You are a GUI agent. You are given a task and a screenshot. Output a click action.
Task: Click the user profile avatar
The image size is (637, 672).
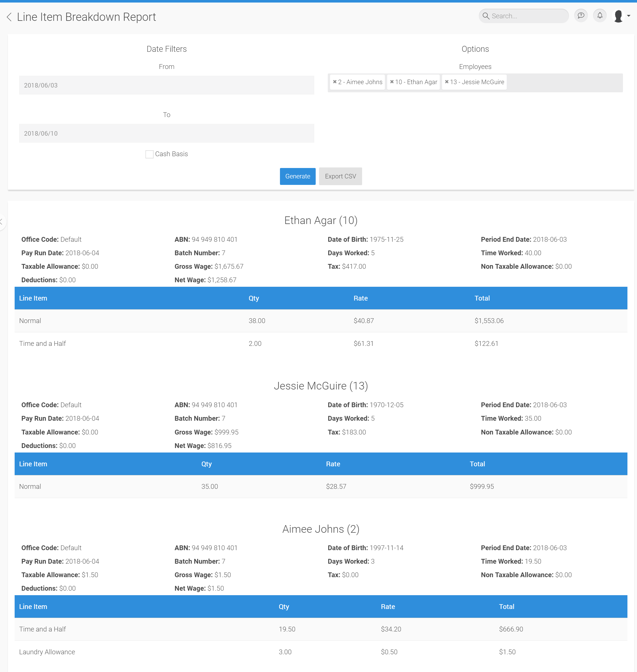(x=618, y=16)
